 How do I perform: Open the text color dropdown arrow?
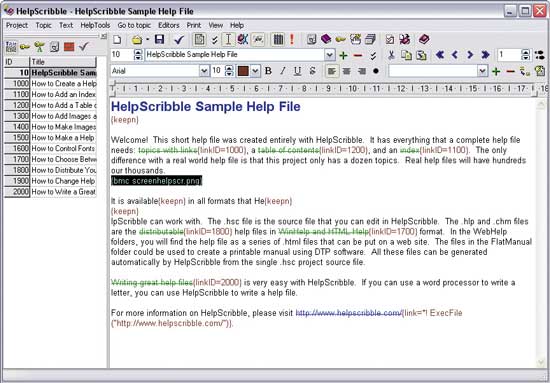pyautogui.click(x=255, y=71)
